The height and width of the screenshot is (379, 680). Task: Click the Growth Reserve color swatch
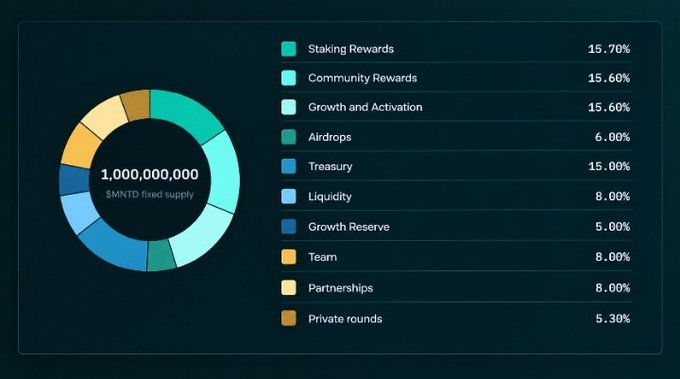point(288,226)
